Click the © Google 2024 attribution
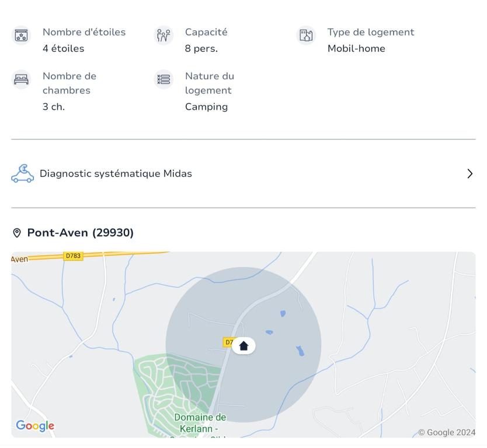 click(447, 432)
